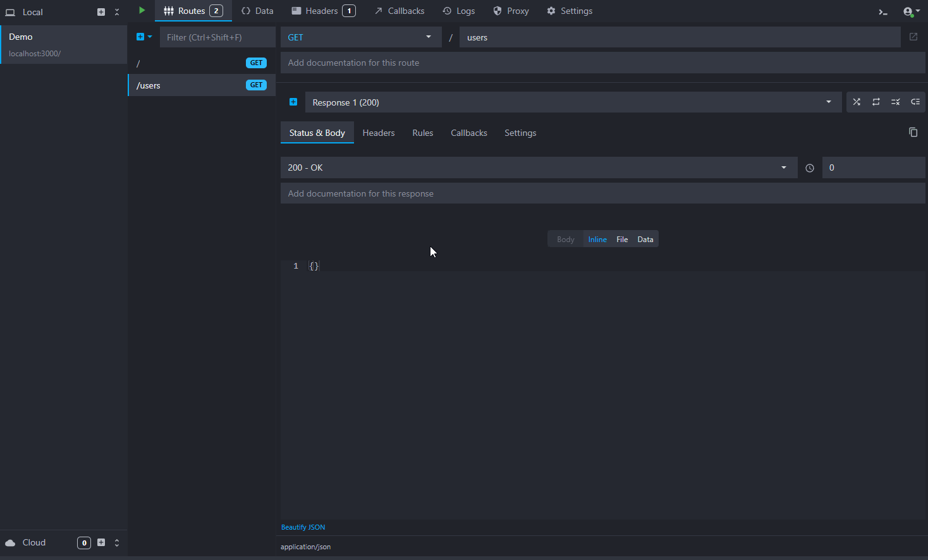Enable sequential response mode

tap(876, 102)
